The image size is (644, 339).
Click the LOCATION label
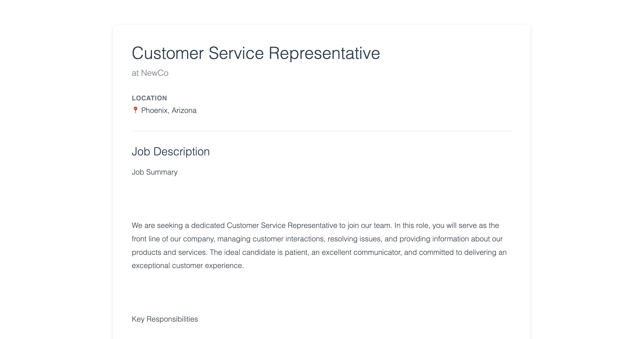click(149, 98)
